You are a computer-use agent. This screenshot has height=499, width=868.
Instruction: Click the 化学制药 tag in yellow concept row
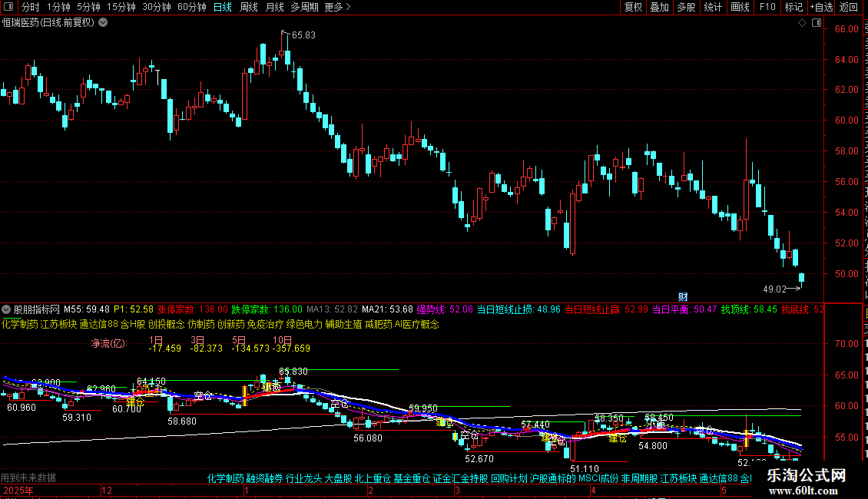20,324
